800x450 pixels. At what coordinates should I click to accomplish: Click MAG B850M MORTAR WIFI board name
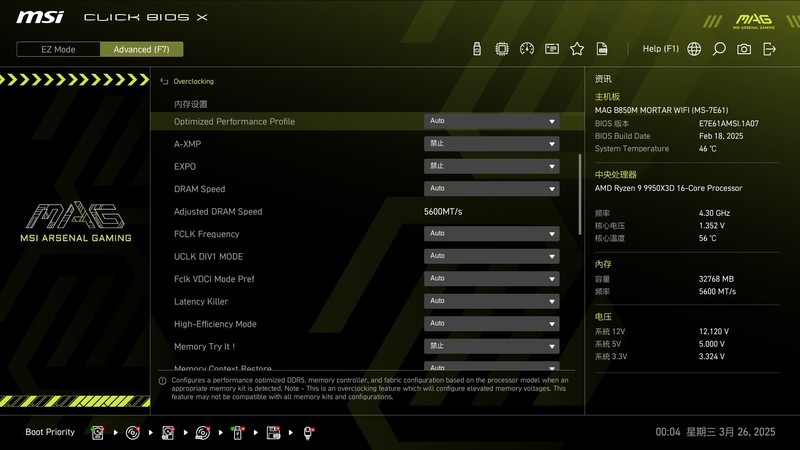661,110
